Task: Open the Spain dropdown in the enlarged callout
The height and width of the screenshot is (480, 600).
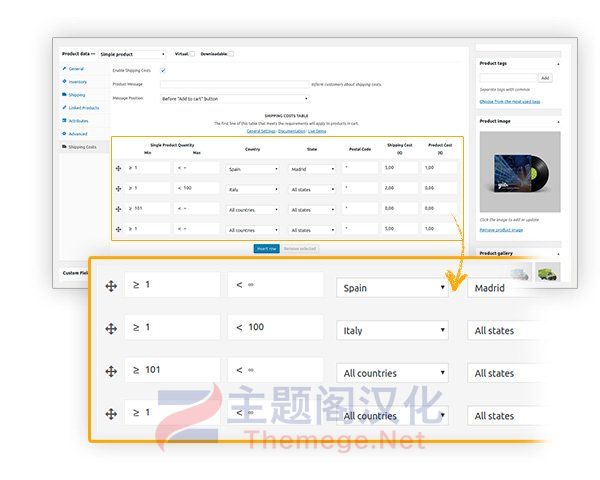Action: 392,288
